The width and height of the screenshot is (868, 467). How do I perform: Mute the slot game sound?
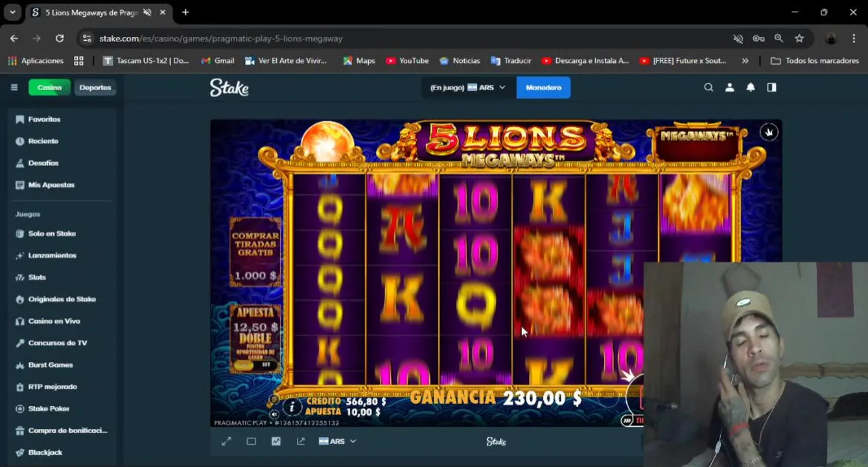(x=274, y=414)
